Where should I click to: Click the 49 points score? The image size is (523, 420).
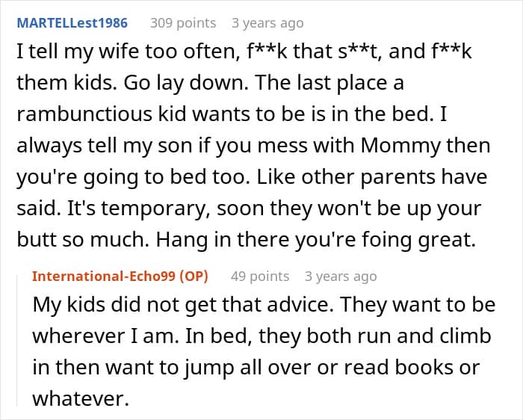[x=259, y=277]
